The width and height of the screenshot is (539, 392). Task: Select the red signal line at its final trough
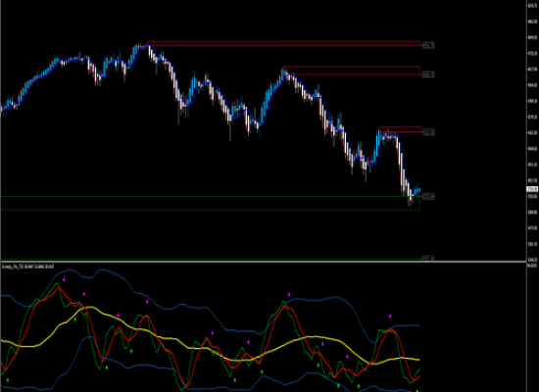[x=414, y=379]
